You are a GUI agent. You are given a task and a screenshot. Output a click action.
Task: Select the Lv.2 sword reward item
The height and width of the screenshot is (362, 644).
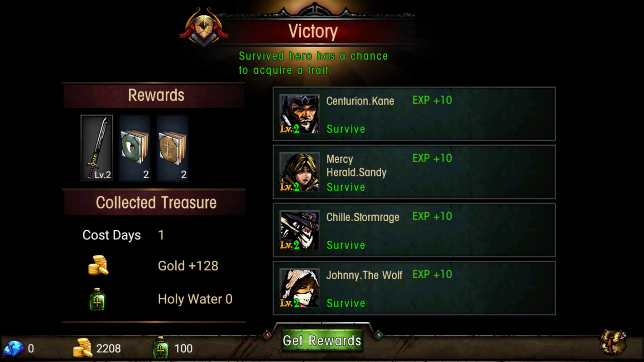pyautogui.click(x=97, y=148)
